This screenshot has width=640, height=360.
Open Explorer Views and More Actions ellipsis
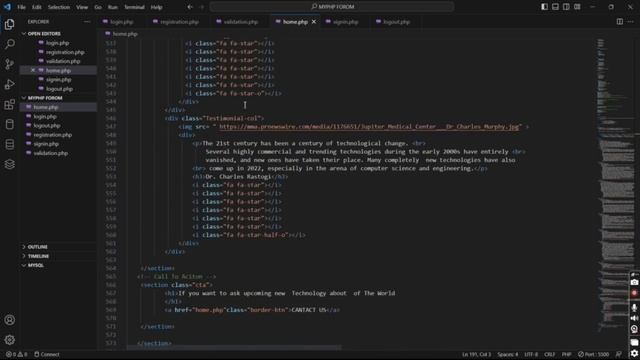tap(87, 22)
